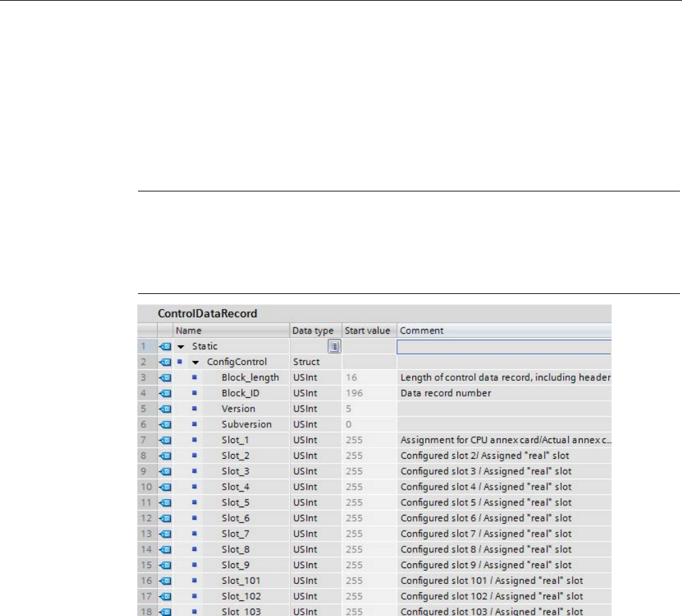
Task: Click the USInt data type of Slot_7
Action: tap(305, 534)
